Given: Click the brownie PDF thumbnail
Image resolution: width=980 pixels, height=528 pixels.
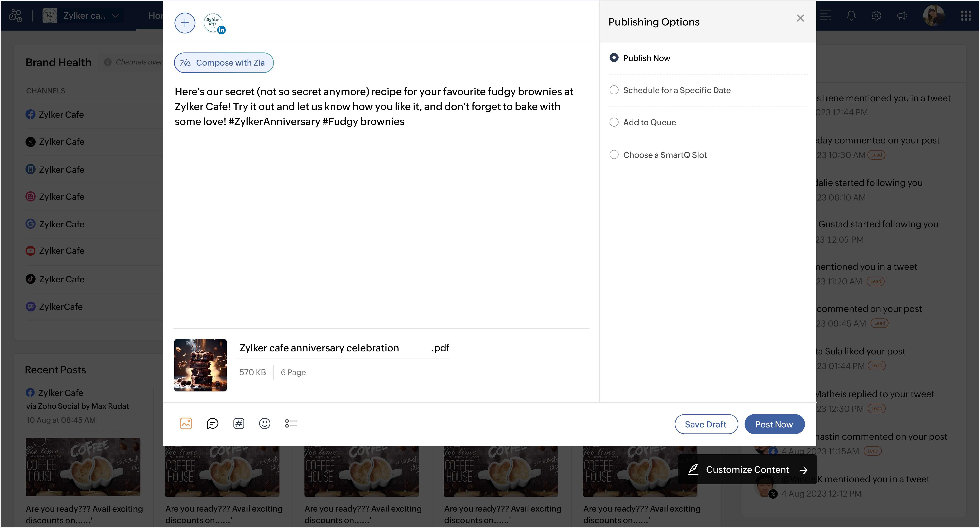Looking at the screenshot, I should click(200, 365).
